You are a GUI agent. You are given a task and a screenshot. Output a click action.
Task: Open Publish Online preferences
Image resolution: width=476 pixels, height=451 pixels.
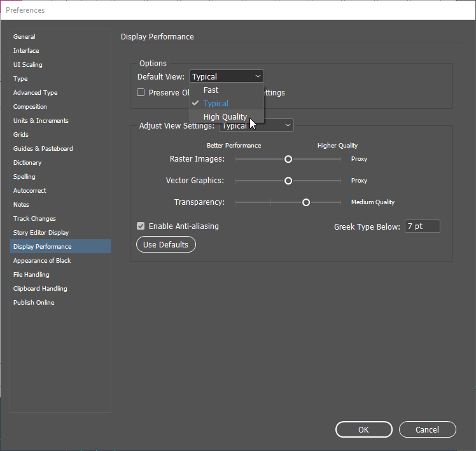(60, 302)
